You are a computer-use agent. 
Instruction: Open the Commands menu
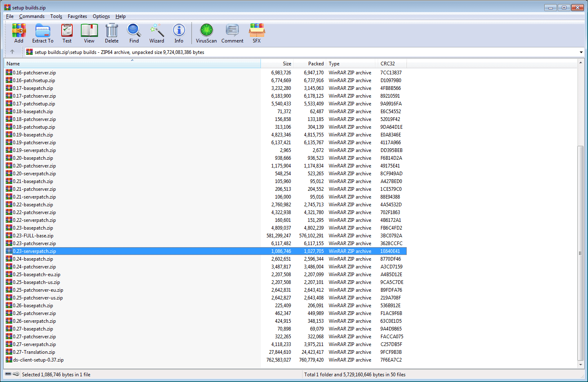[x=32, y=16]
